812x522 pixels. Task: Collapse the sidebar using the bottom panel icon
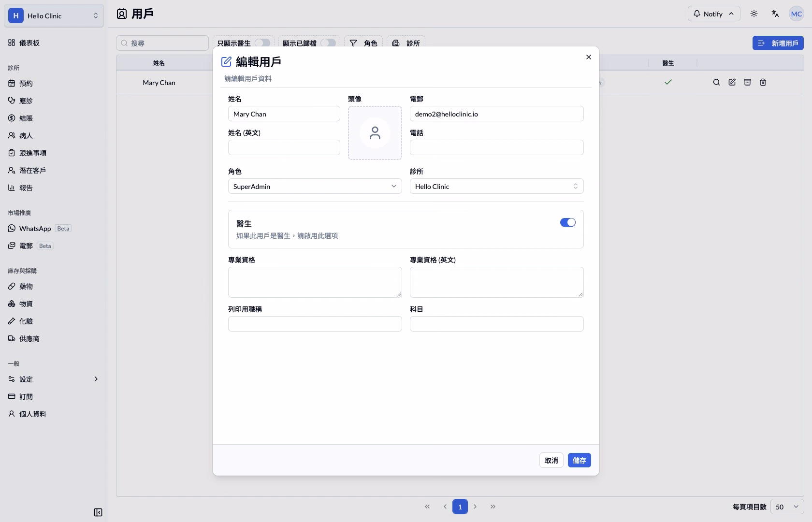(98, 512)
